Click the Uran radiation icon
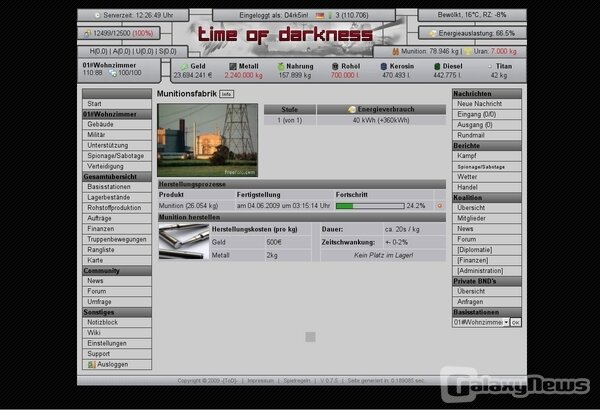This screenshot has height=410, width=600. [x=468, y=51]
